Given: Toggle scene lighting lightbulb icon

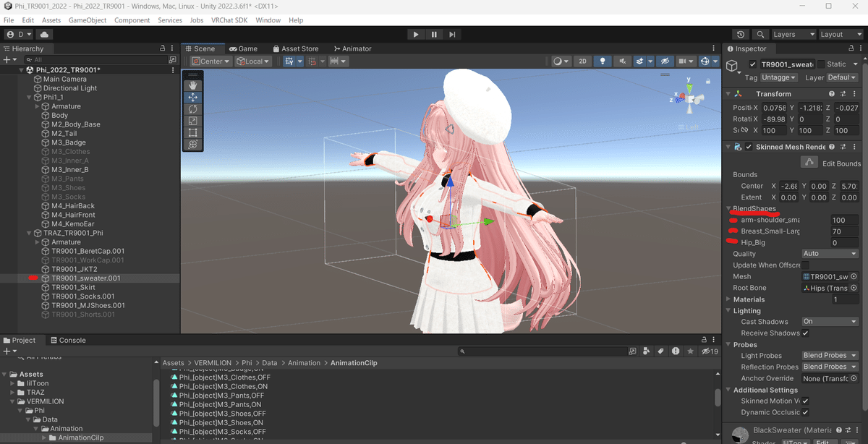Looking at the screenshot, I should tap(601, 61).
